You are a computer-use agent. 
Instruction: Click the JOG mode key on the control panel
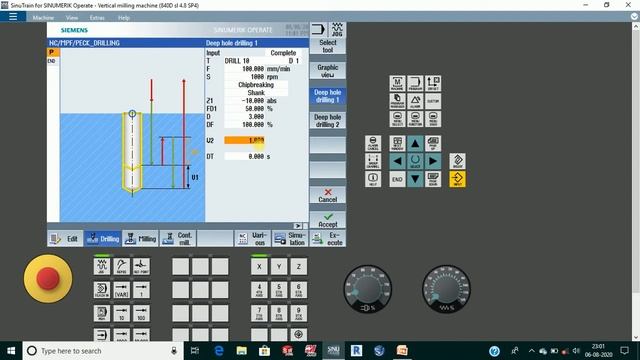click(102, 266)
